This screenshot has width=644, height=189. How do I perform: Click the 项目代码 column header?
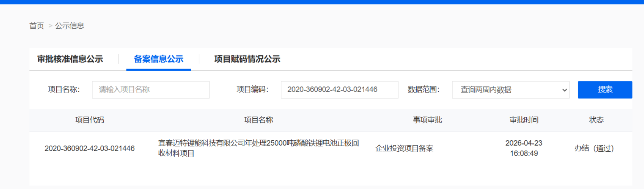click(x=90, y=120)
